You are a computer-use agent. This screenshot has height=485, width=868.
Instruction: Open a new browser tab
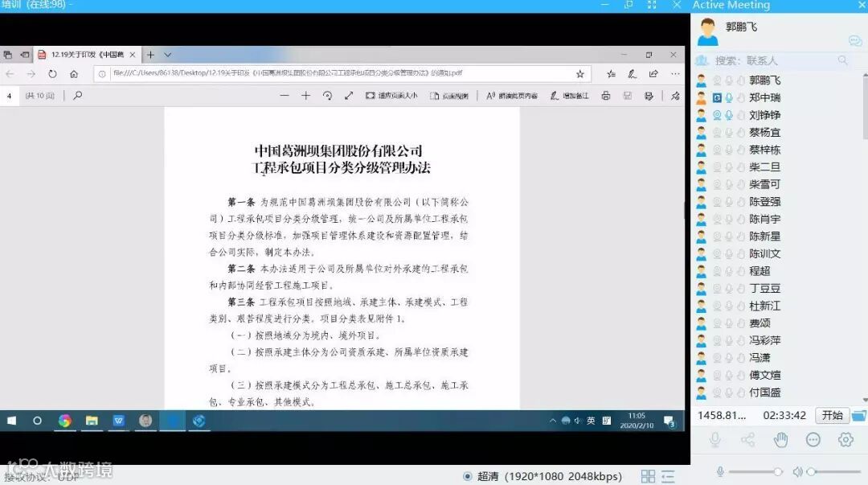[x=150, y=55]
